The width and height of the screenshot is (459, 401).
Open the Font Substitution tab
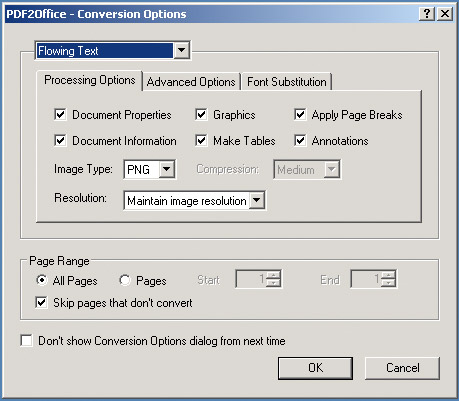287,82
